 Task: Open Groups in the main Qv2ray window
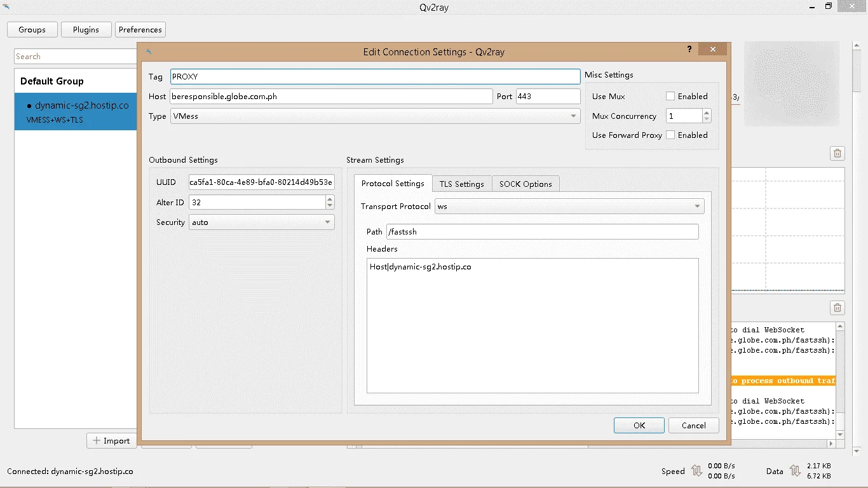(x=32, y=30)
